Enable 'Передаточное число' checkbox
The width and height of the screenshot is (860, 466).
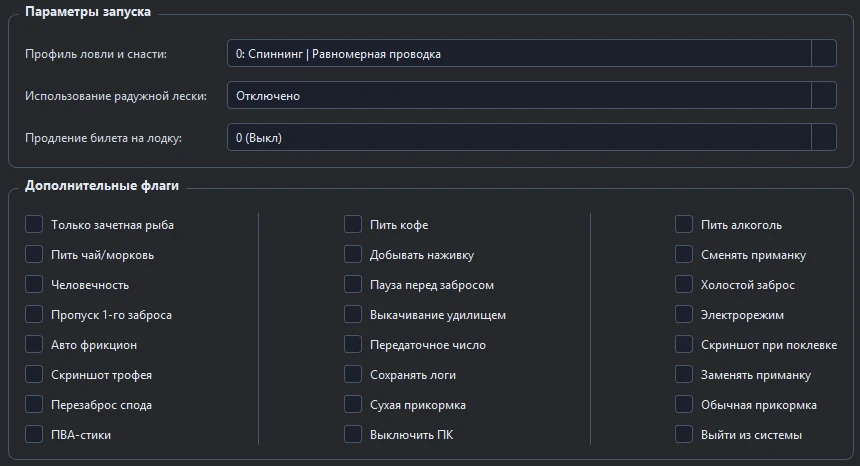(353, 344)
